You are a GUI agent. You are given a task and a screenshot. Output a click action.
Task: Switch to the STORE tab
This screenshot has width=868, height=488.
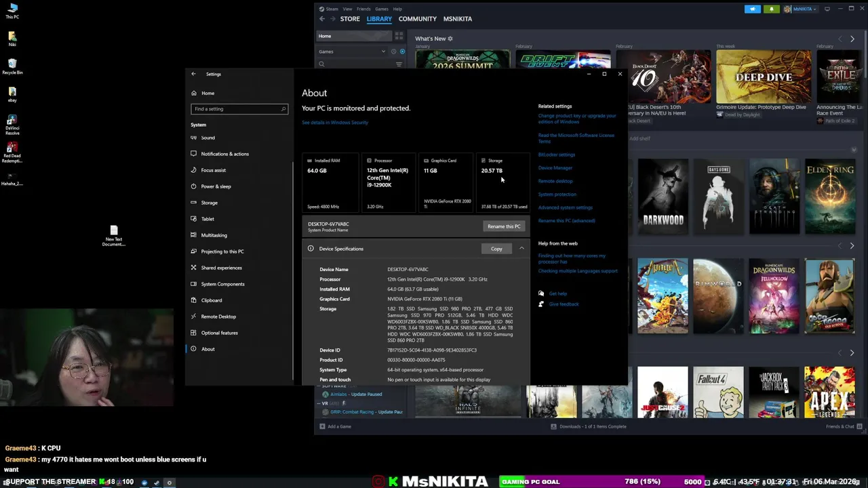point(350,19)
